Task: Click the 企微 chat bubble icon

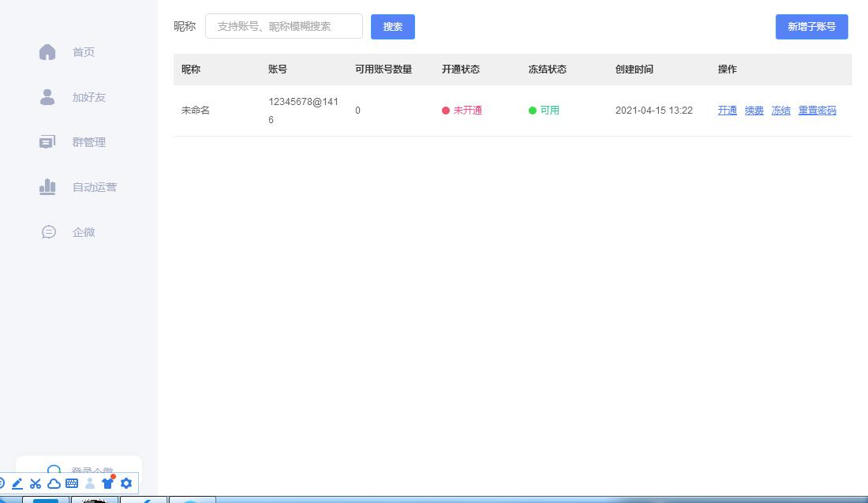Action: click(x=48, y=232)
